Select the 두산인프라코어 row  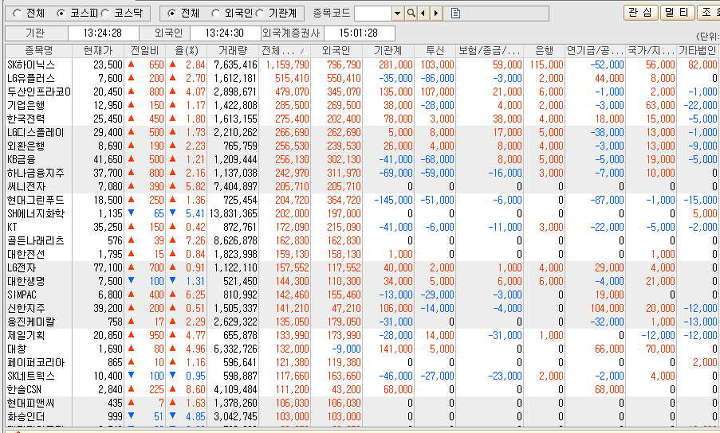[362, 92]
